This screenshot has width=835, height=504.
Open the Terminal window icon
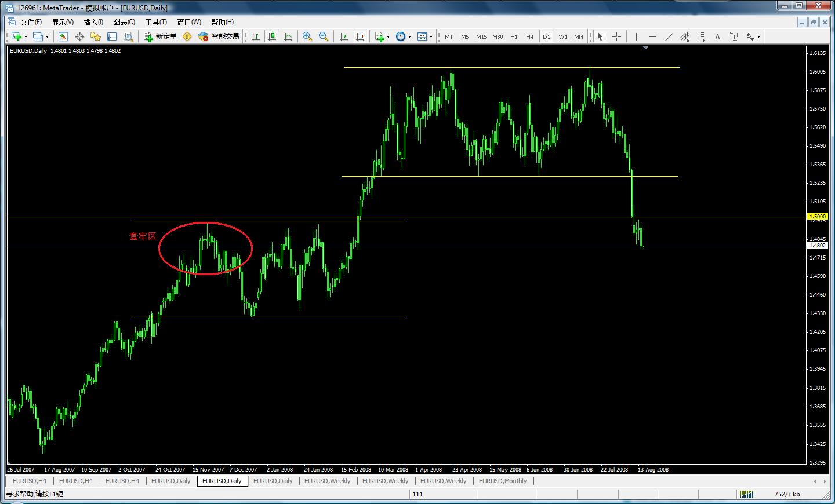(112, 36)
